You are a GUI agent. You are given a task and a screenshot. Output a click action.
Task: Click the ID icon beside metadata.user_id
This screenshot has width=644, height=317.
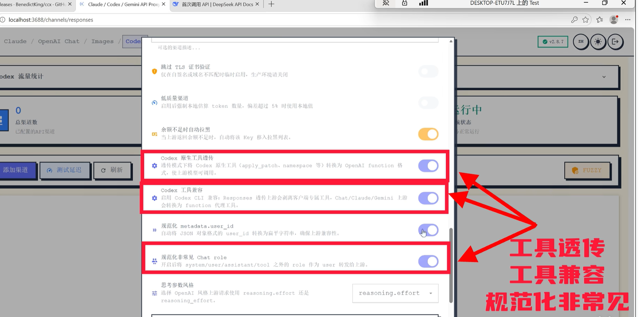tap(154, 230)
